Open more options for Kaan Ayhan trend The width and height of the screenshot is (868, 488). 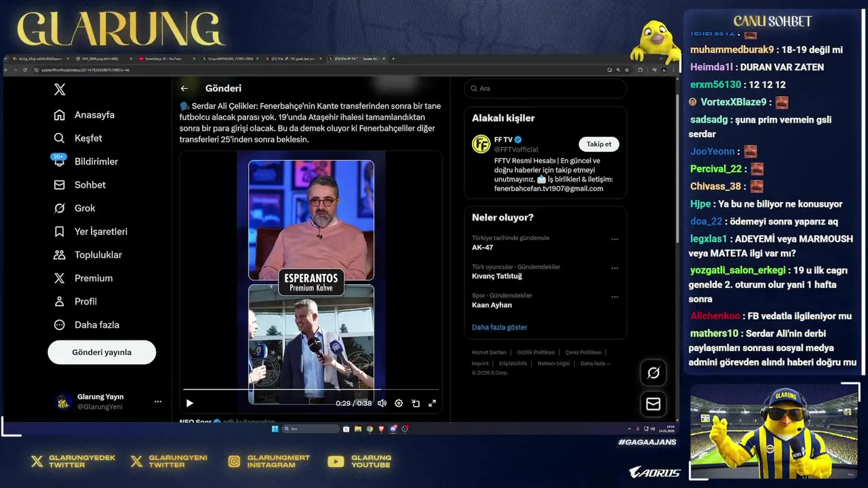click(x=614, y=297)
